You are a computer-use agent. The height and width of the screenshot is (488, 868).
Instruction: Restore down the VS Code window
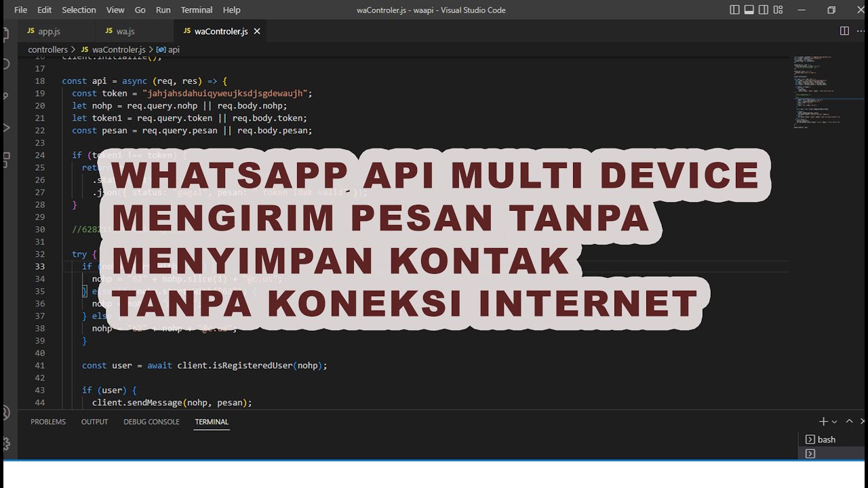tap(831, 10)
